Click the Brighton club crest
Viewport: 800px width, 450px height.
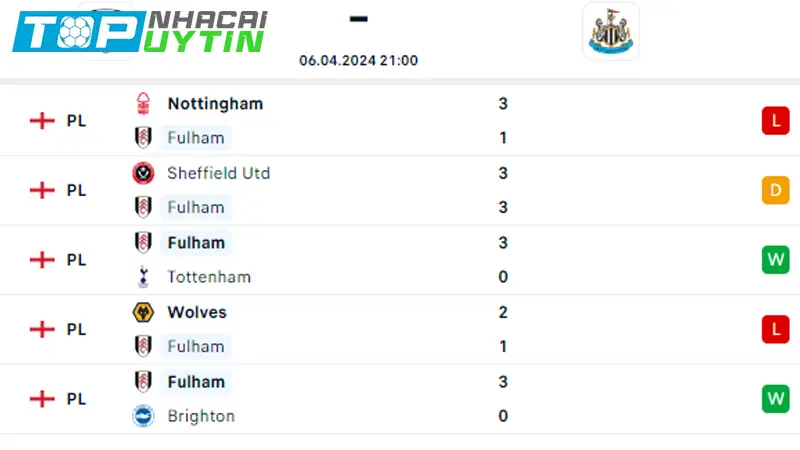coord(143,416)
